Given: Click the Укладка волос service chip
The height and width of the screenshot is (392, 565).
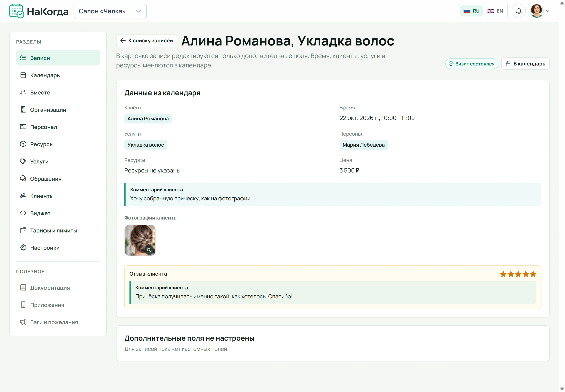Looking at the screenshot, I should click(146, 145).
